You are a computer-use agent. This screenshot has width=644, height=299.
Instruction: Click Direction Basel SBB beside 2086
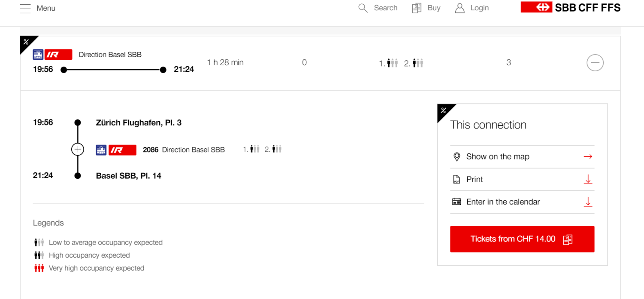pyautogui.click(x=194, y=150)
